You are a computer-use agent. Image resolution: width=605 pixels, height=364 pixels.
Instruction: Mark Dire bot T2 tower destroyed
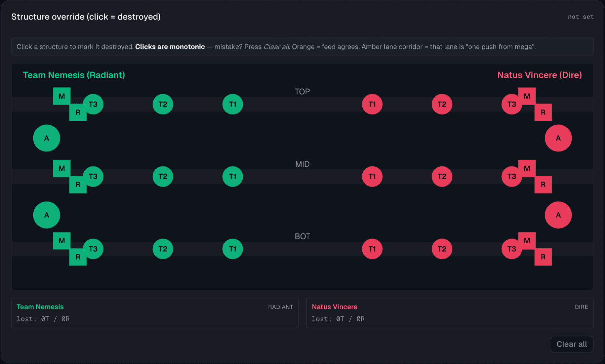[442, 249]
